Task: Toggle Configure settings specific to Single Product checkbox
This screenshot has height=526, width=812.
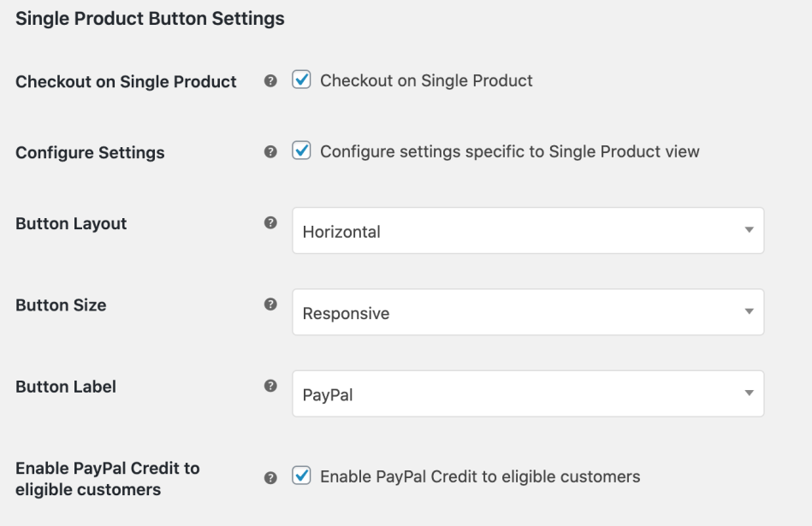Action: pyautogui.click(x=301, y=151)
